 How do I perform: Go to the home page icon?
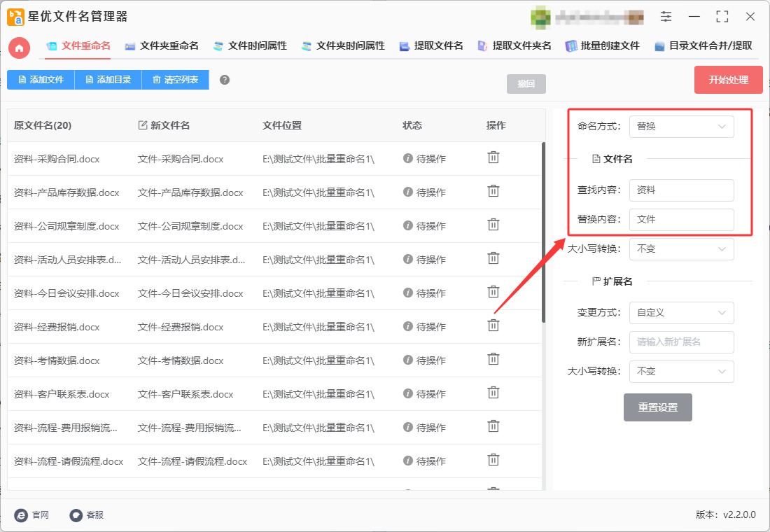(x=19, y=48)
